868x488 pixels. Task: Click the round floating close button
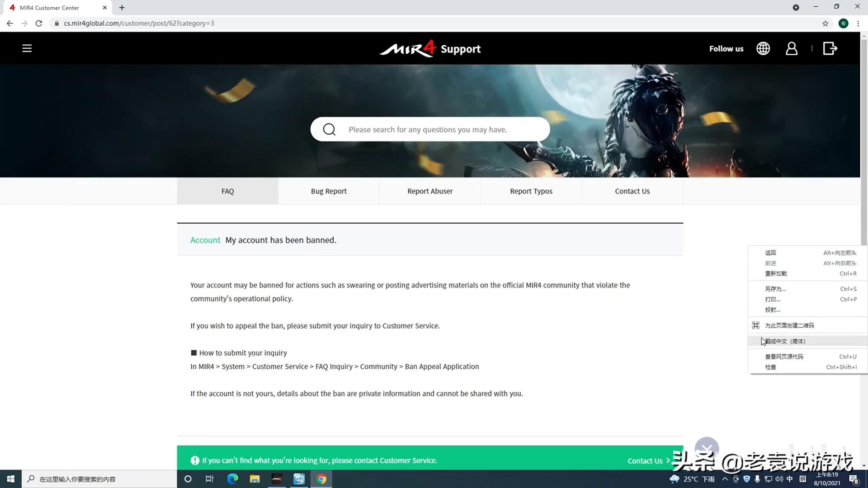707,448
